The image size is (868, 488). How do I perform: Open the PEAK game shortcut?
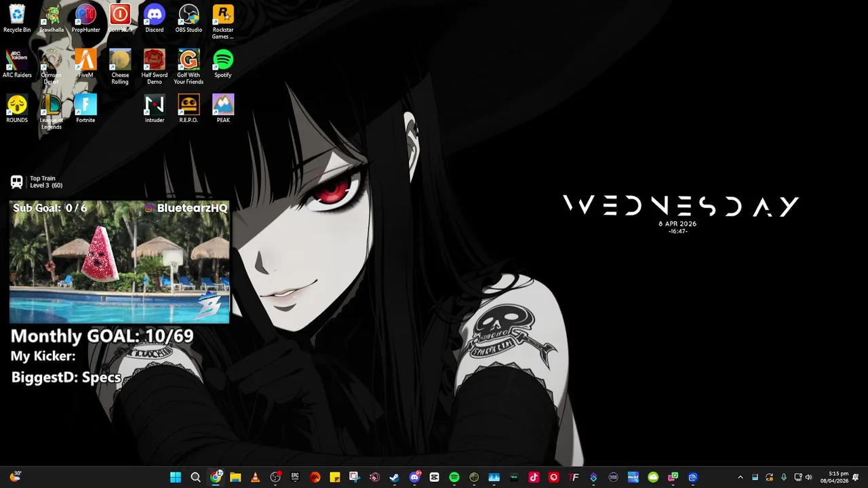(223, 108)
